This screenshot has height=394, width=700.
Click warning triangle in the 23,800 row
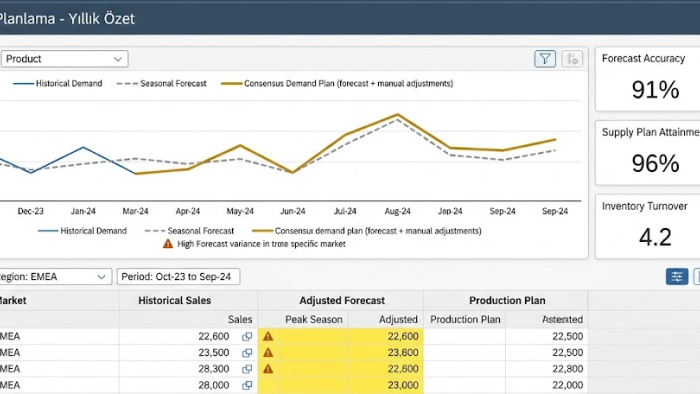coord(268,353)
